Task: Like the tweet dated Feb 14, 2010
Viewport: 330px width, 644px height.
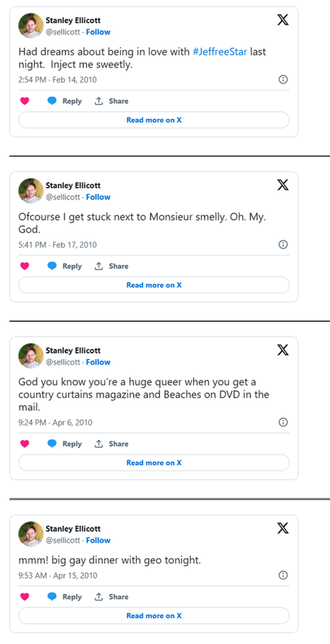Action: pyautogui.click(x=25, y=101)
